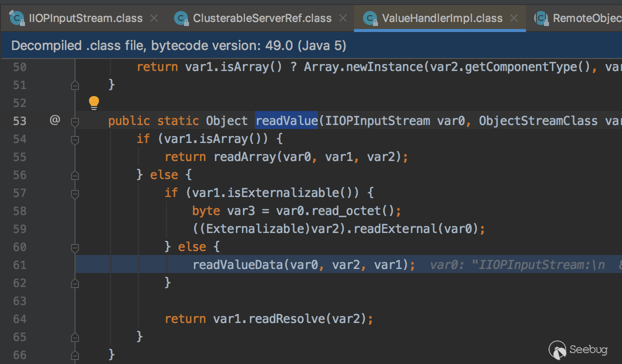Click line number 61 in the gutter

point(19,265)
